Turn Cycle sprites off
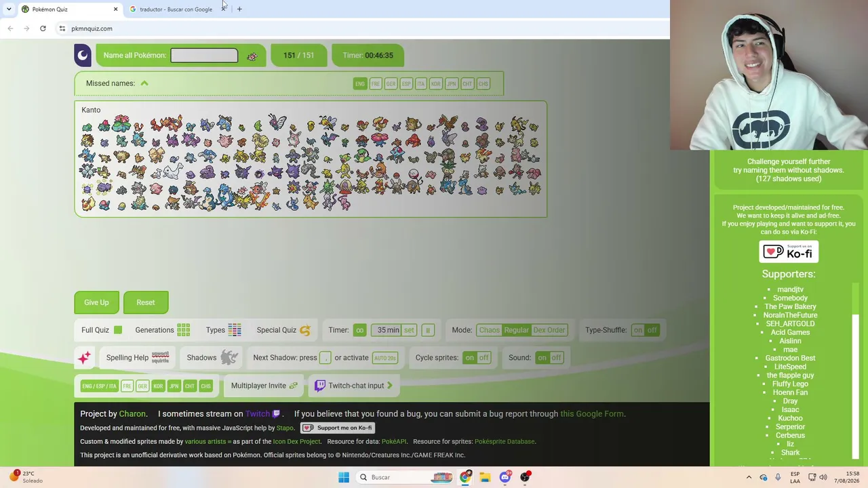This screenshot has height=488, width=868. tap(484, 358)
